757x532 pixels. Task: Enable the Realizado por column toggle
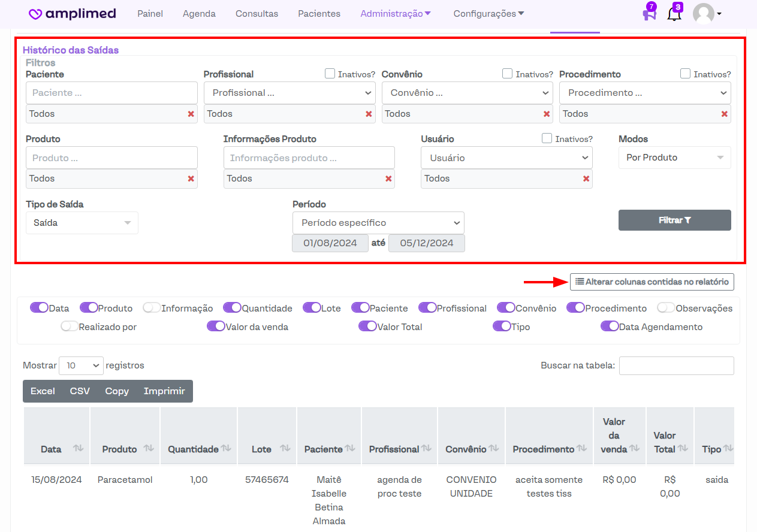coord(70,327)
